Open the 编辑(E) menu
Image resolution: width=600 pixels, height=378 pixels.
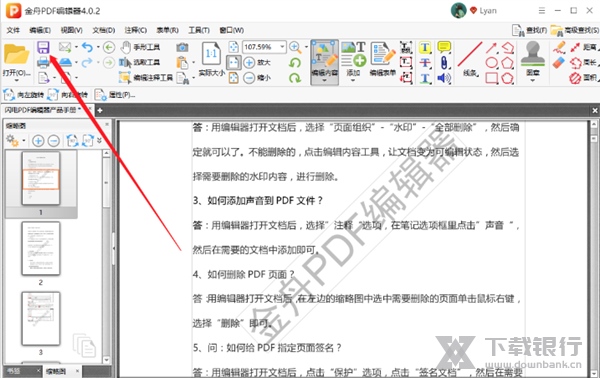pyautogui.click(x=40, y=30)
